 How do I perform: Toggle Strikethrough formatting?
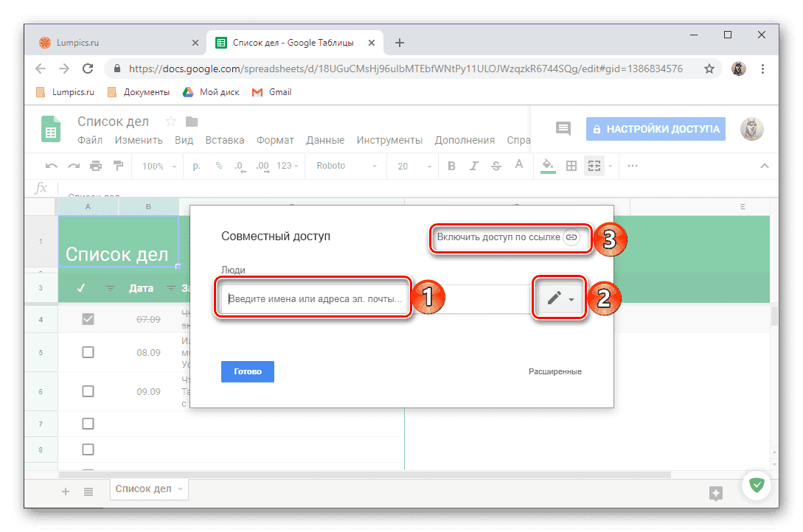pyautogui.click(x=496, y=166)
